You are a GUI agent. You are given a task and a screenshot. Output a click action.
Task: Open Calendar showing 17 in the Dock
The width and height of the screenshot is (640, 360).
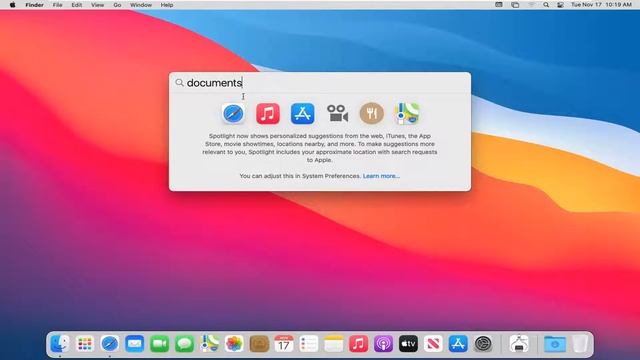point(284,344)
